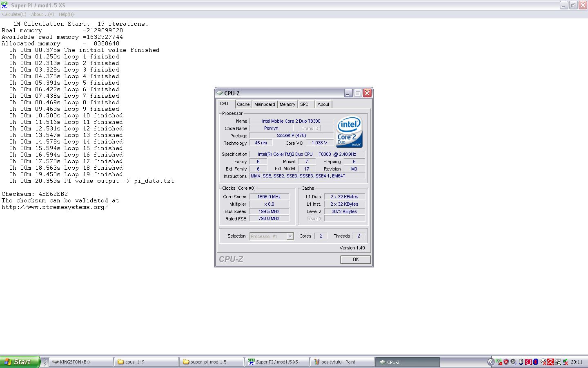Screen dimensions: 588x368
Task: Open KINGSTON (E:) taskbar window
Action: (81, 362)
